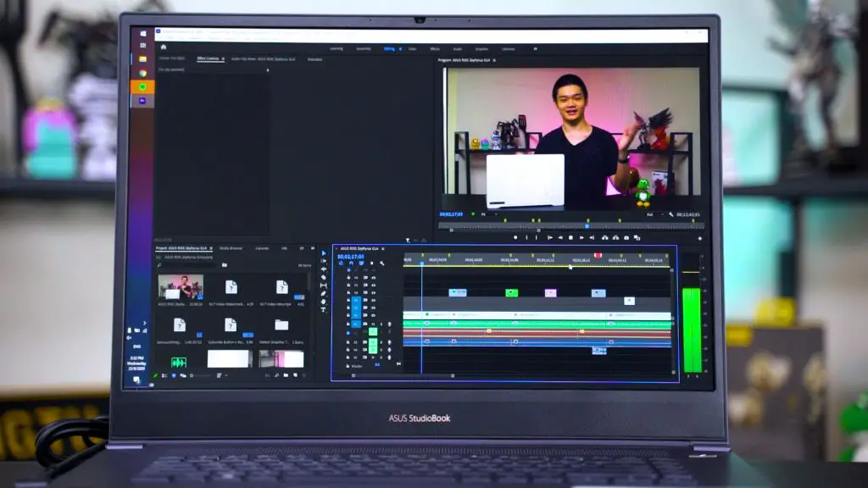Click the Program monitor scrub bar playhead

[587, 225]
